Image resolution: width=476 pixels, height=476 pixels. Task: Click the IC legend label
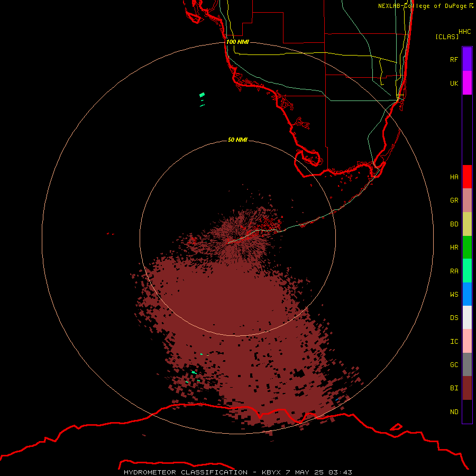(x=454, y=342)
